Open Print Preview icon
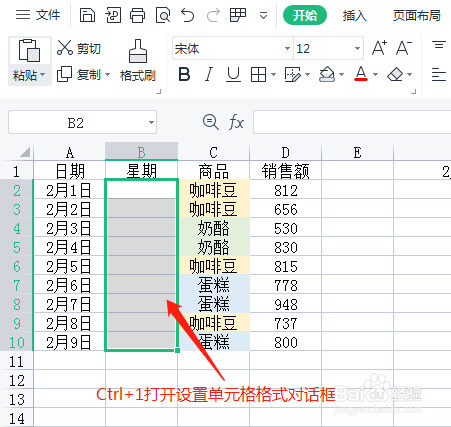Screen dimensions: 451x427 click(163, 15)
